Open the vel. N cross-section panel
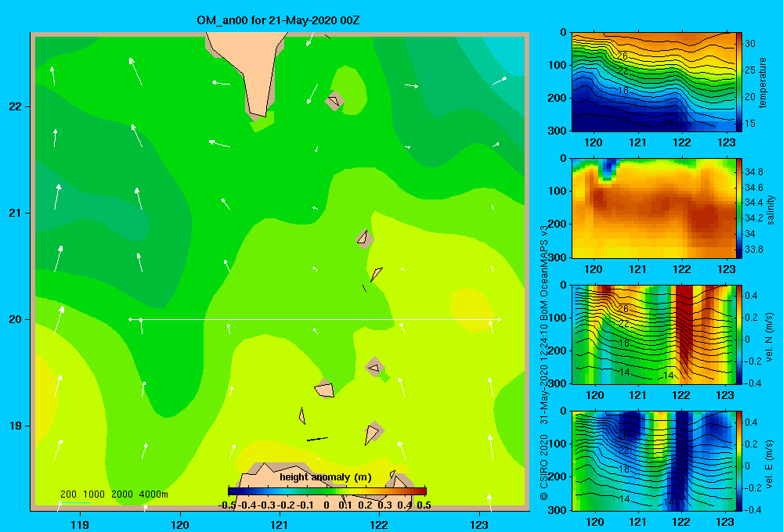The width and height of the screenshot is (783, 532). click(x=654, y=334)
